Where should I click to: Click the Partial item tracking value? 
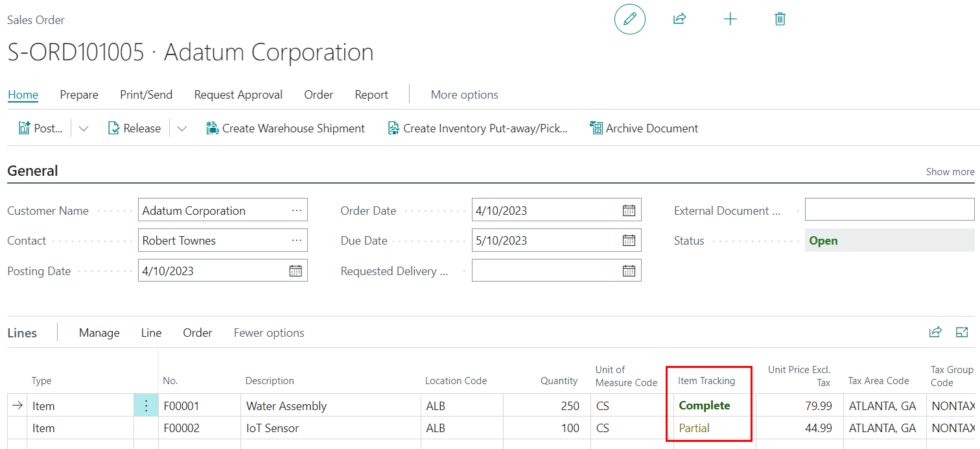[x=694, y=428]
